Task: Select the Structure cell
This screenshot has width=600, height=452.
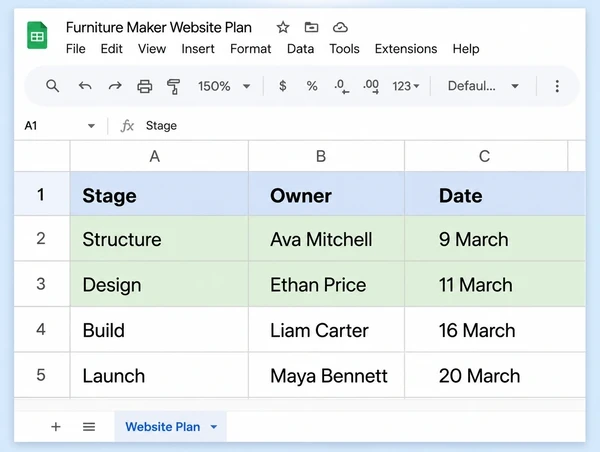Action: pyautogui.click(x=159, y=238)
